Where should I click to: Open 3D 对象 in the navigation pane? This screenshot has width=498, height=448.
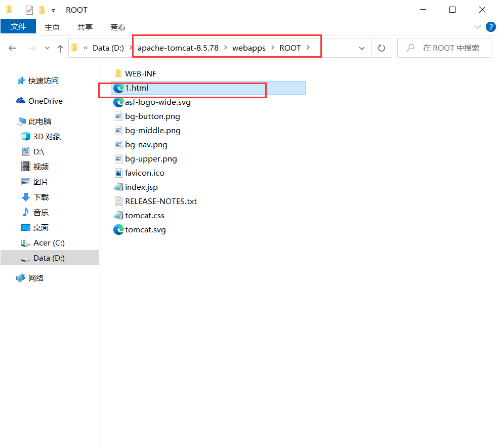pos(47,137)
